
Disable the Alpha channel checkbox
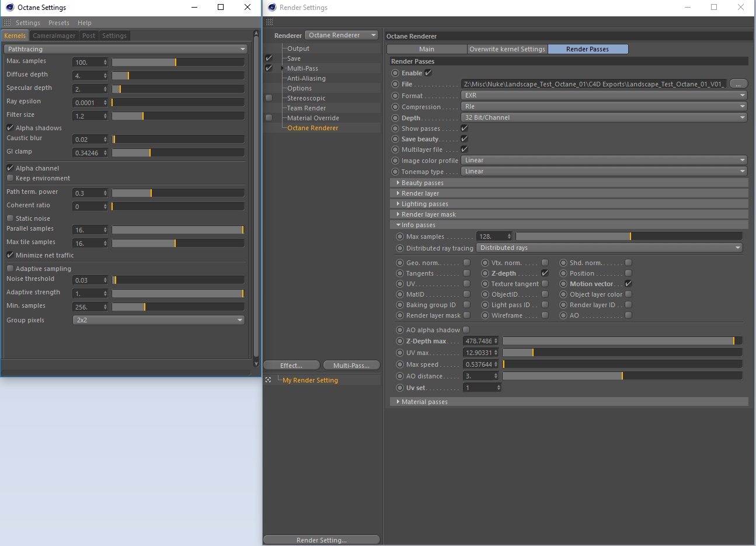pos(10,168)
